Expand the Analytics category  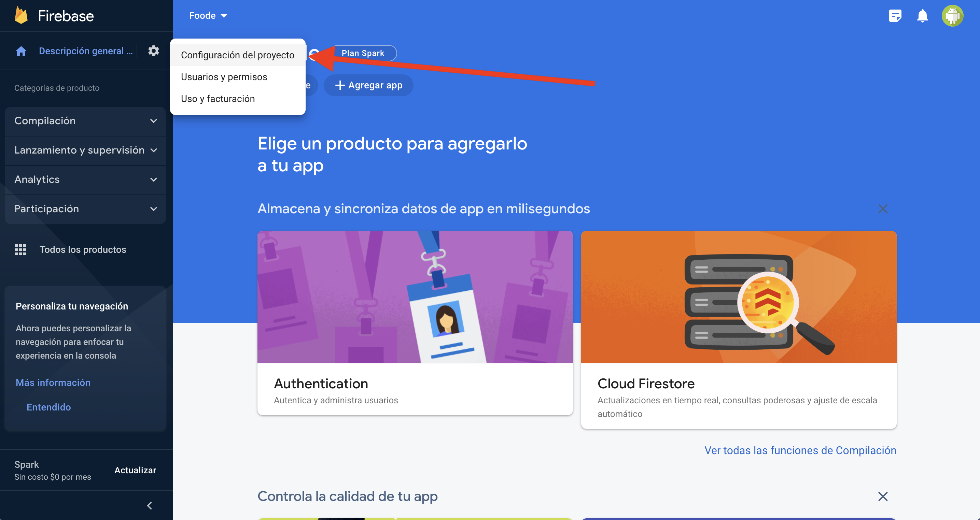click(85, 179)
